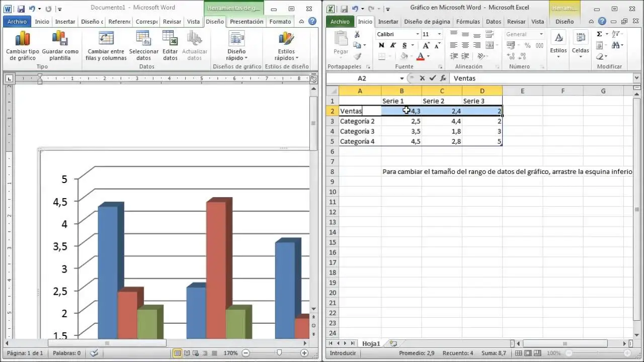Select 'Cambiar entre filas y columnas' in Word
Screen dimensions: 644x362
105,44
